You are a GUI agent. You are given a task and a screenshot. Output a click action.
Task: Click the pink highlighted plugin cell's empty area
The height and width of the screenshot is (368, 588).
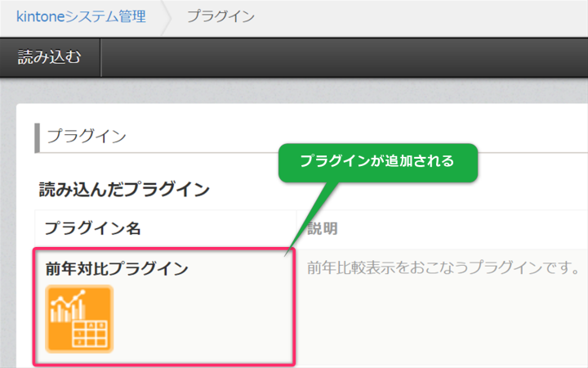[x=204, y=323]
